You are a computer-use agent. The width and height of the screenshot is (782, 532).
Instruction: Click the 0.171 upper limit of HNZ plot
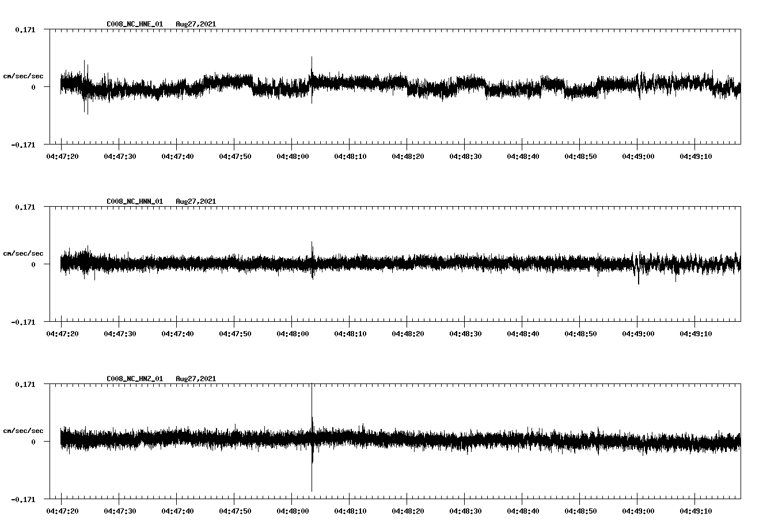point(25,384)
